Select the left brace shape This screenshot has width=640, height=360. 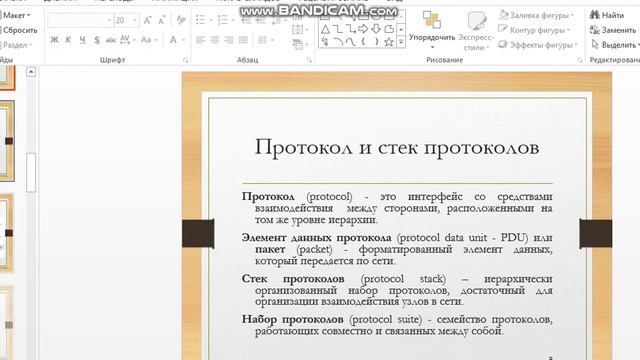click(363, 41)
